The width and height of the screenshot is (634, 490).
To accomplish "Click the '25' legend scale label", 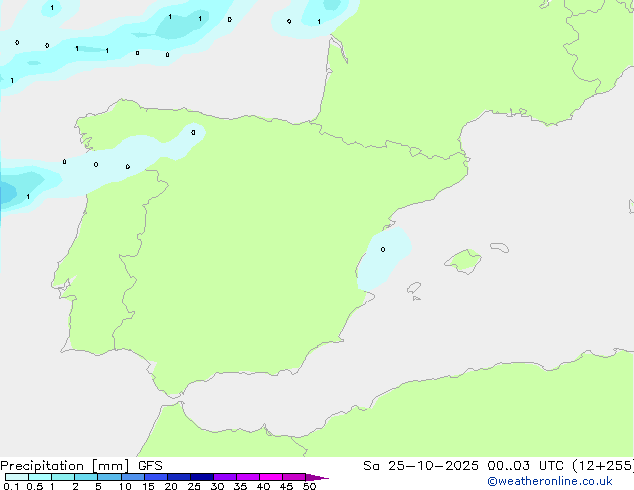I will coord(194,486).
